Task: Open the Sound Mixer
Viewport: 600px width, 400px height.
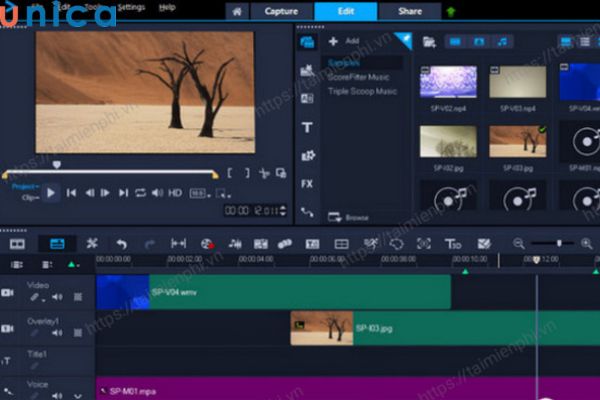Action: tap(235, 244)
